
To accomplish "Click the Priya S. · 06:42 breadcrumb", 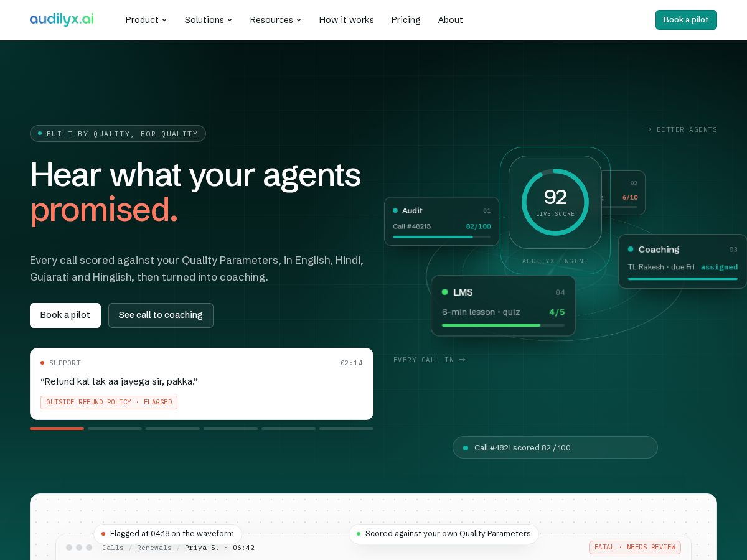I will (x=220, y=548).
